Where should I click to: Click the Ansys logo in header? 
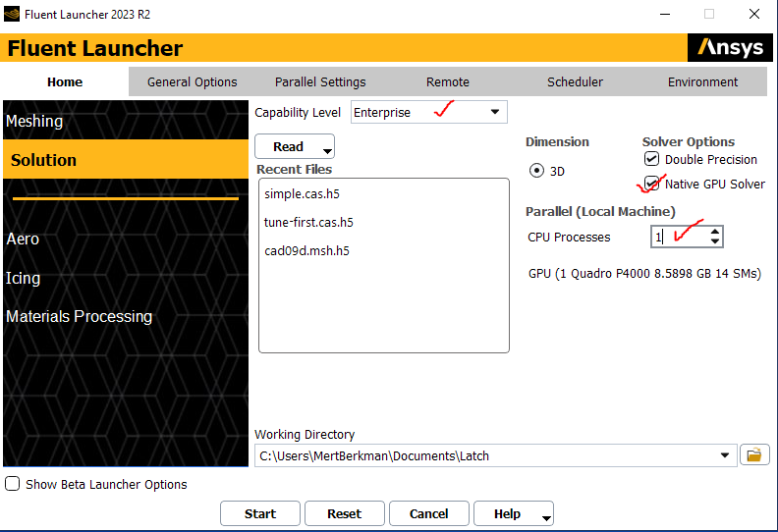click(x=728, y=48)
